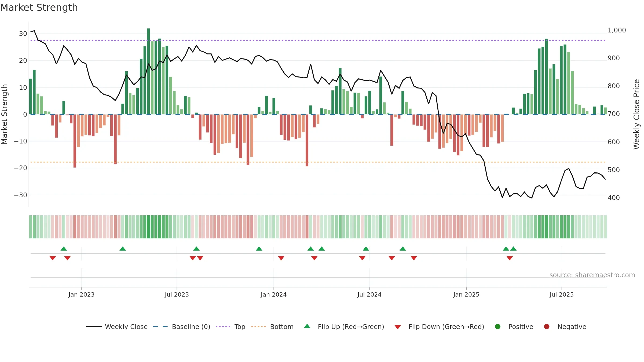Click the 900 tick on the right axis
This screenshot has width=644, height=362.
(614, 58)
